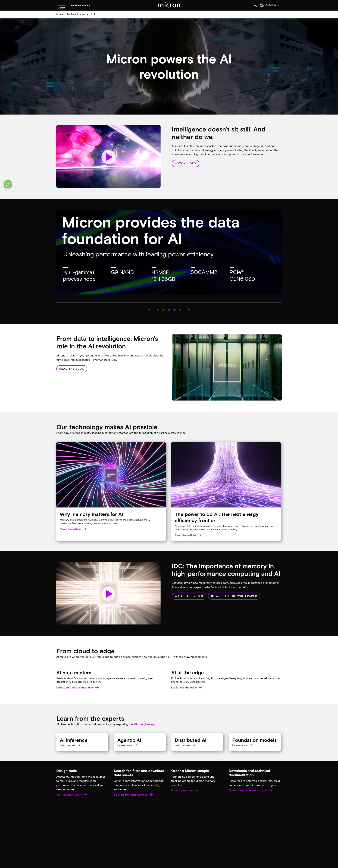Open Unbox your data center now link
The width and height of the screenshot is (338, 868).
[75, 687]
